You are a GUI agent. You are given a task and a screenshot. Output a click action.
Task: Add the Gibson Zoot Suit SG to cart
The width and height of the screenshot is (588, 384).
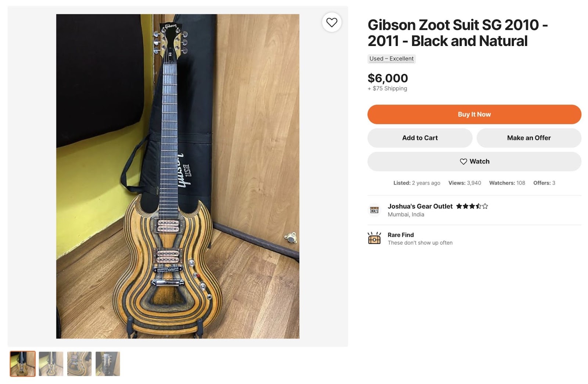click(x=420, y=138)
